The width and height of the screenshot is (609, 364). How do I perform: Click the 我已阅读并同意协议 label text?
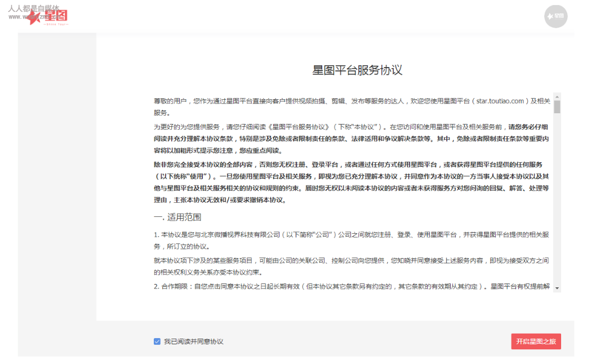point(194,341)
